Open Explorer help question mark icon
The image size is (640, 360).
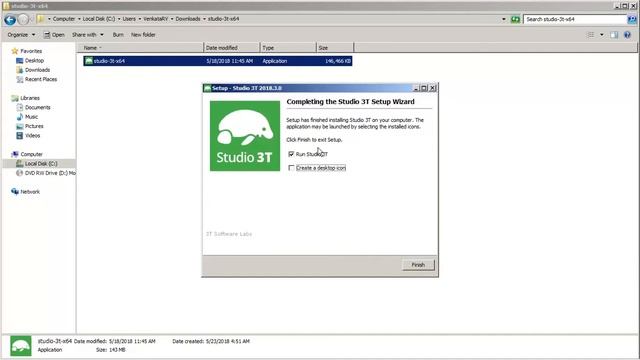tap(627, 35)
